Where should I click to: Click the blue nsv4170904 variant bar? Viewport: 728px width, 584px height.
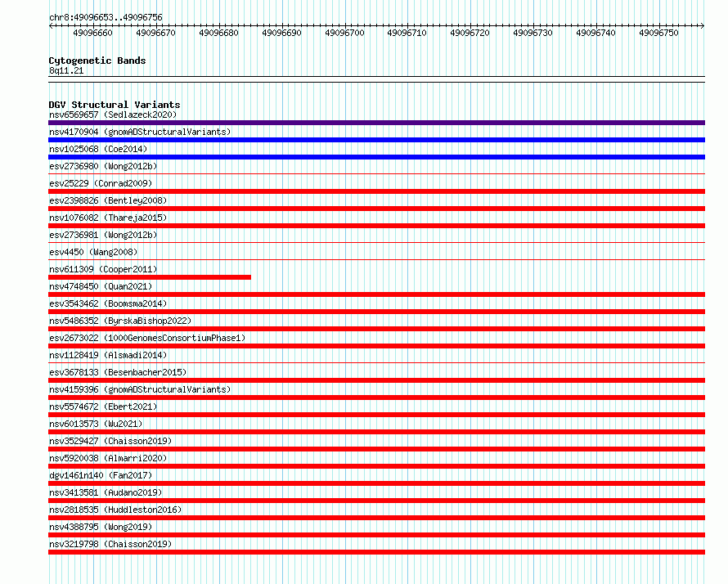click(x=376, y=140)
